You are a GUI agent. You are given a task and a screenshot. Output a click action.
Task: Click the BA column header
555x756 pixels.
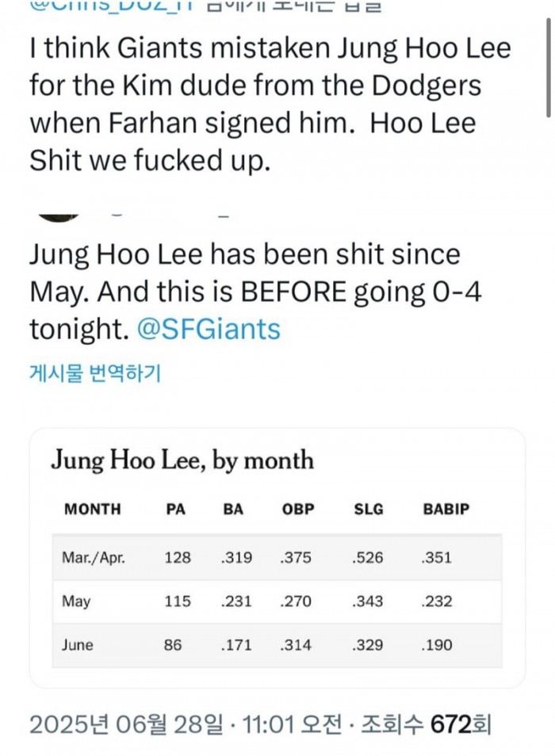(233, 509)
